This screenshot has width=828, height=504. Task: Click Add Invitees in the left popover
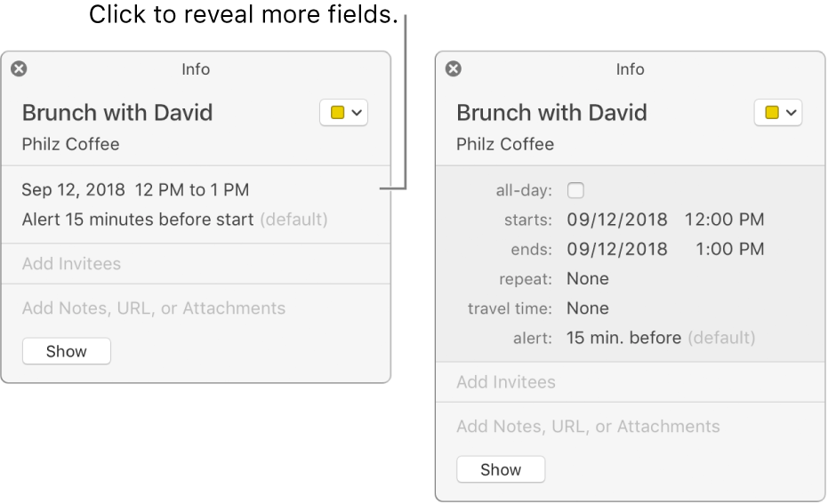[x=71, y=264]
